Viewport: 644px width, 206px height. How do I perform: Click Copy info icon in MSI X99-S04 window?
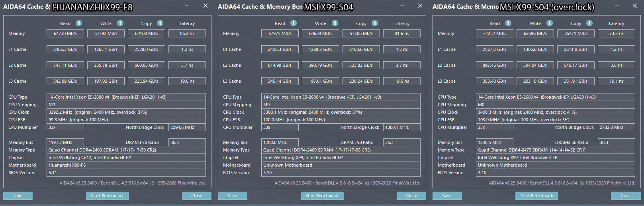click(375, 23)
